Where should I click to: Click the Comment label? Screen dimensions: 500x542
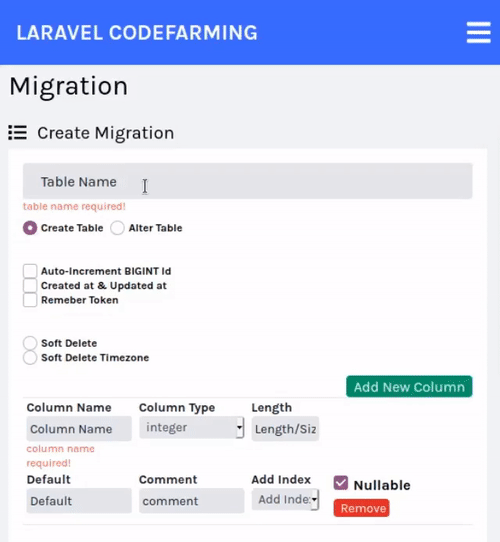coord(168,479)
